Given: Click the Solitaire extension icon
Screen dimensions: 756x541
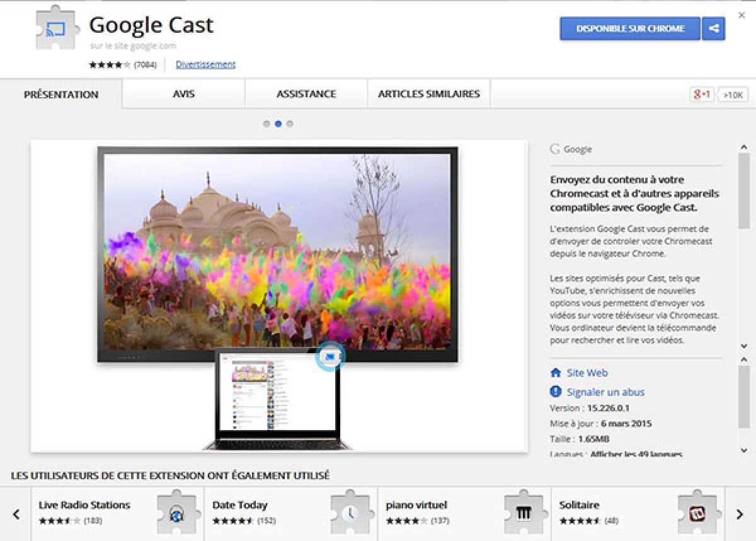Looking at the screenshot, I should (x=698, y=513).
